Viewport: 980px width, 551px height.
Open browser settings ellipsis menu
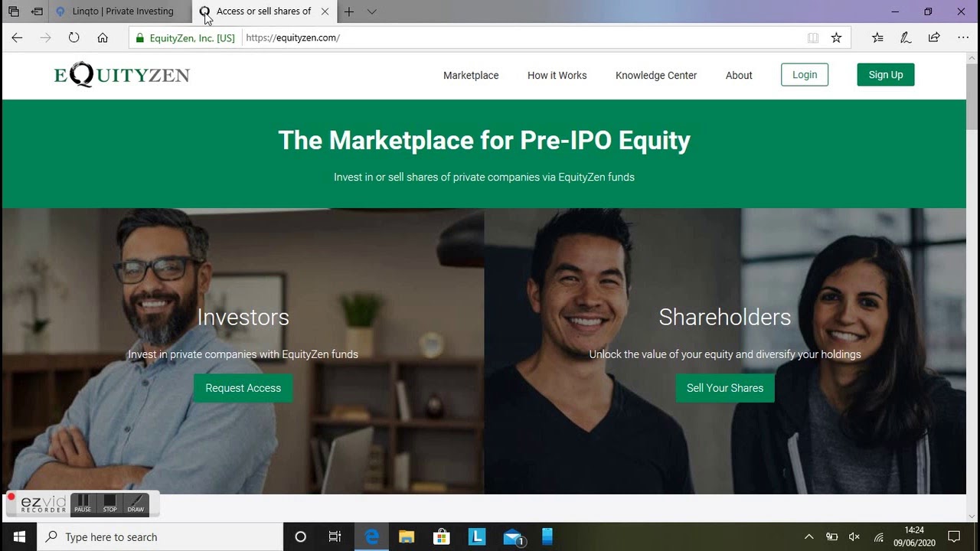coord(963,37)
